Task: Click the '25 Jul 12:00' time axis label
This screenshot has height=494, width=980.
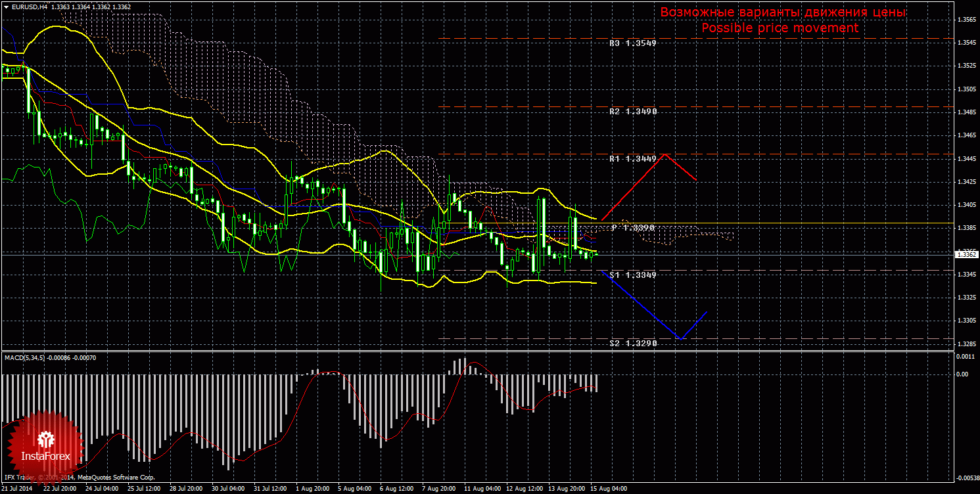Action: click(x=145, y=489)
